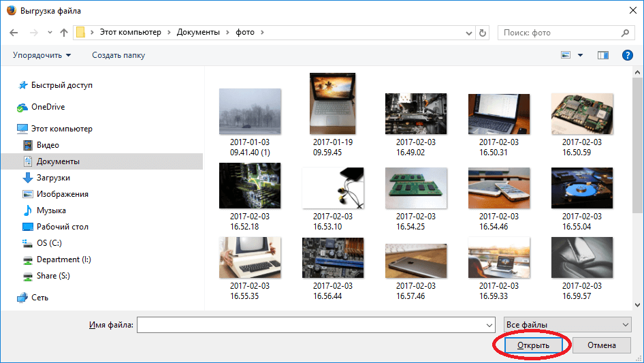Toggle the preview pane icon
The width and height of the screenshot is (644, 363).
(x=602, y=55)
